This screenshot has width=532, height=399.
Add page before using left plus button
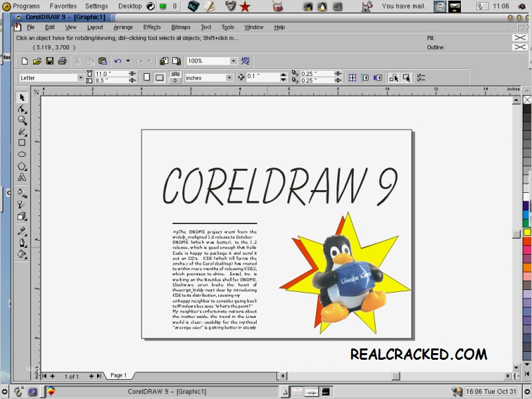point(53,376)
